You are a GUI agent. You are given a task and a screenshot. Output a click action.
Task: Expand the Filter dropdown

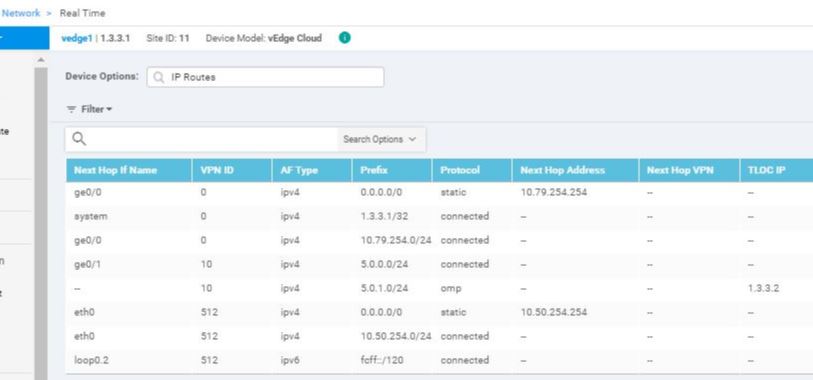point(96,109)
